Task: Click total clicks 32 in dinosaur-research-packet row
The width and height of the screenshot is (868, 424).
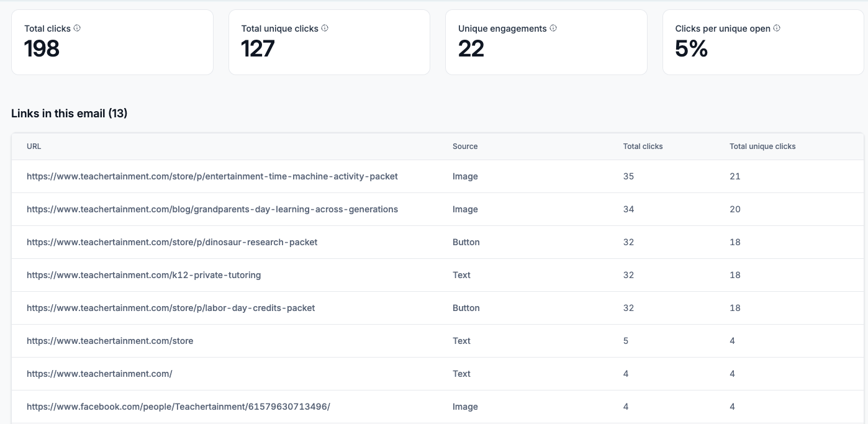Action: (629, 242)
